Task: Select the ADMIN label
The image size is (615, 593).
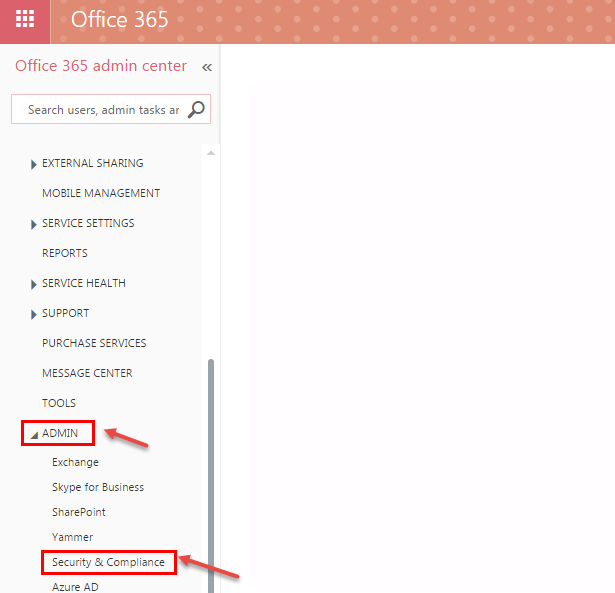Action: coord(60,433)
